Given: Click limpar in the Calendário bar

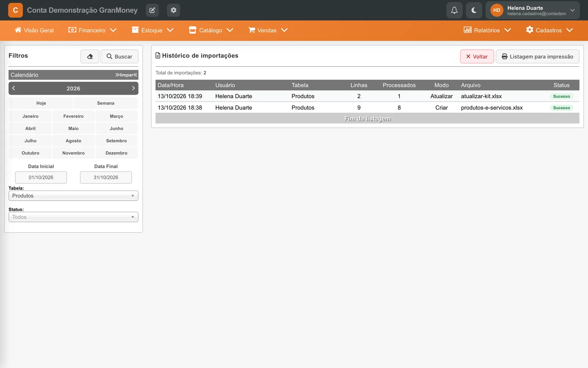Looking at the screenshot, I should pos(126,75).
